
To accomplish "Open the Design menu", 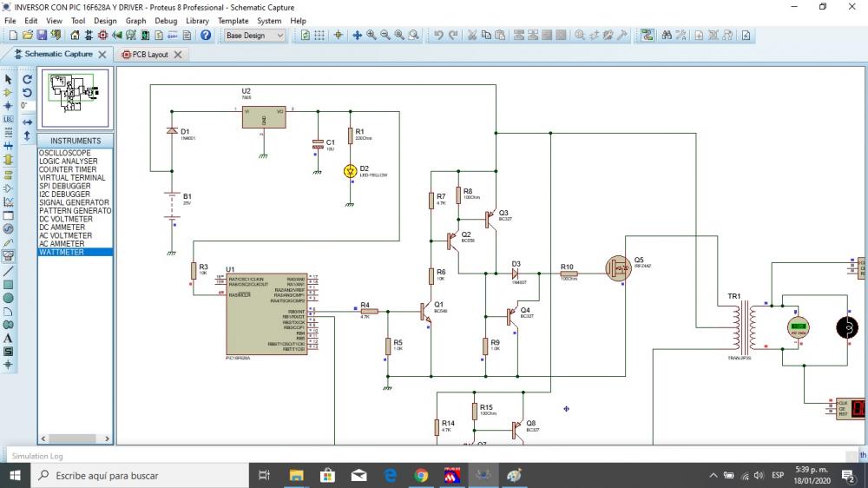I will (105, 21).
